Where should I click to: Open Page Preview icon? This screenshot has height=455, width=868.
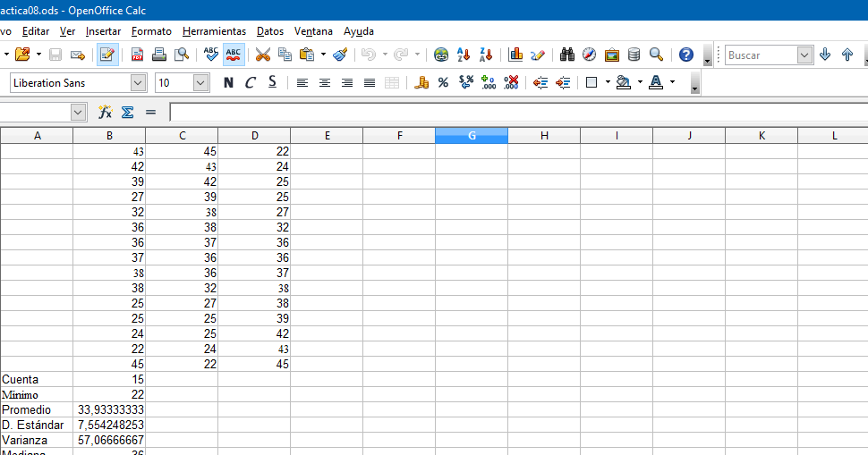182,55
